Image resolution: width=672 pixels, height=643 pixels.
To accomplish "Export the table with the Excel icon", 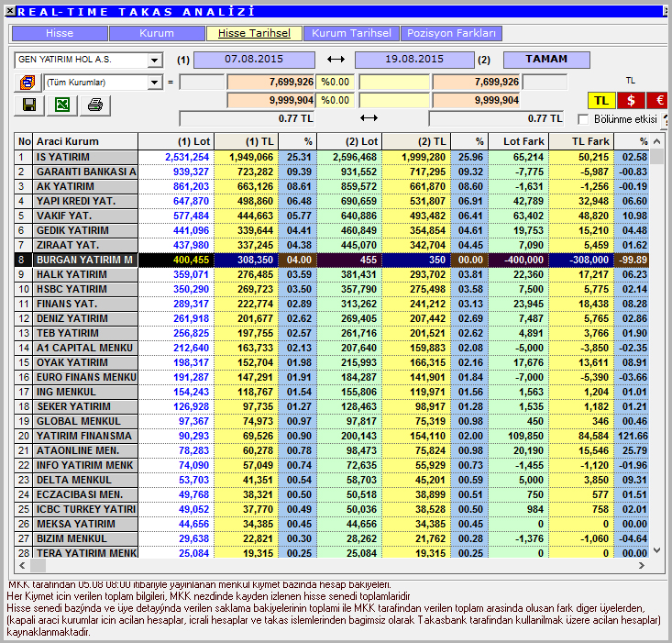I will pyautogui.click(x=62, y=105).
